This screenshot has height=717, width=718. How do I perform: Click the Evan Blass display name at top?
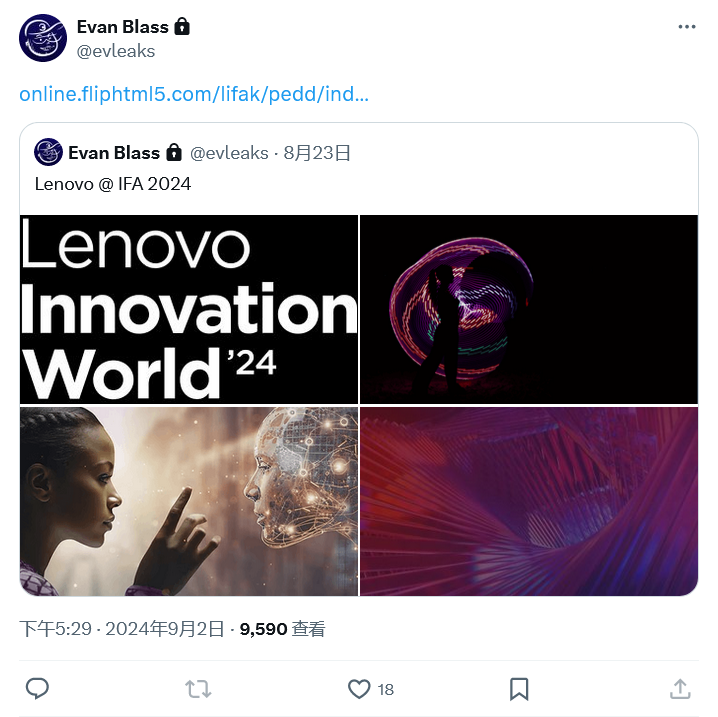pos(120,27)
